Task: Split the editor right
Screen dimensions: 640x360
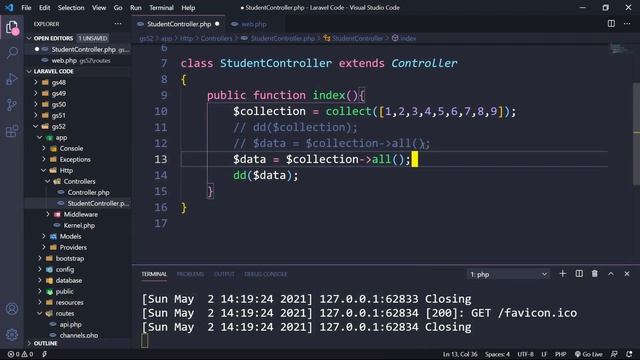Action: tap(611, 24)
